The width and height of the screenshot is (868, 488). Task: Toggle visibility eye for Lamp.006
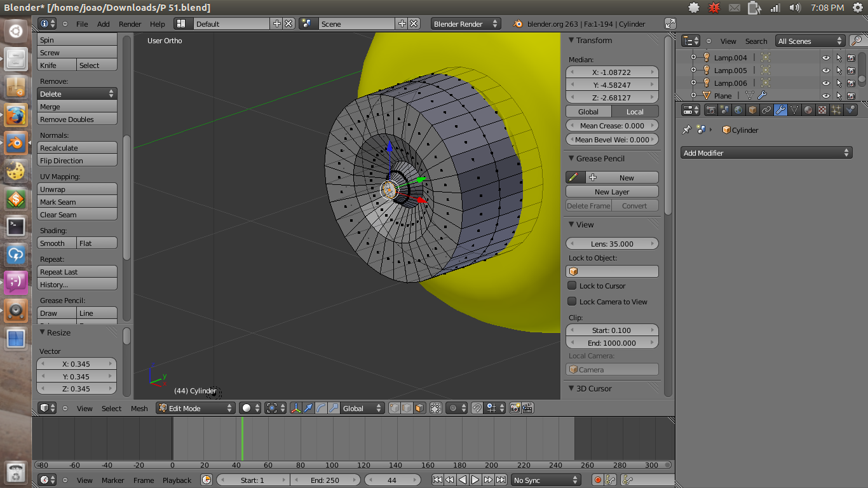(826, 83)
